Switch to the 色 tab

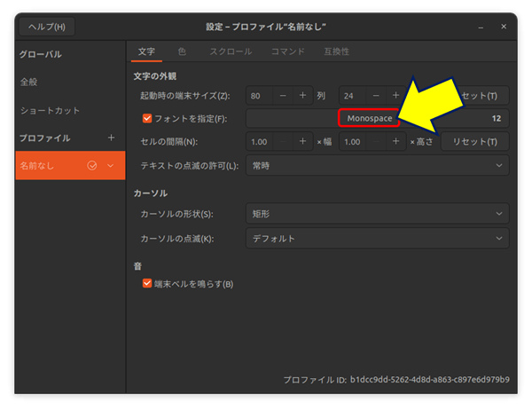pyautogui.click(x=182, y=51)
